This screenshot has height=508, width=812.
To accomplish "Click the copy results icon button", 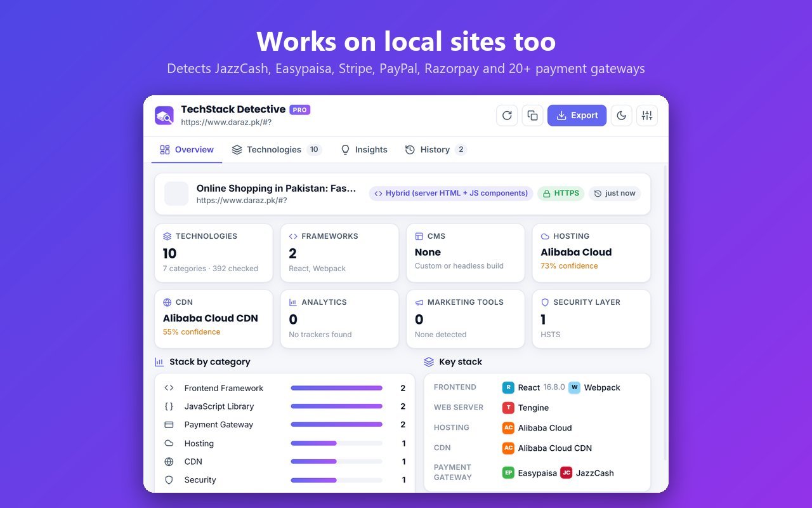I will pyautogui.click(x=533, y=116).
